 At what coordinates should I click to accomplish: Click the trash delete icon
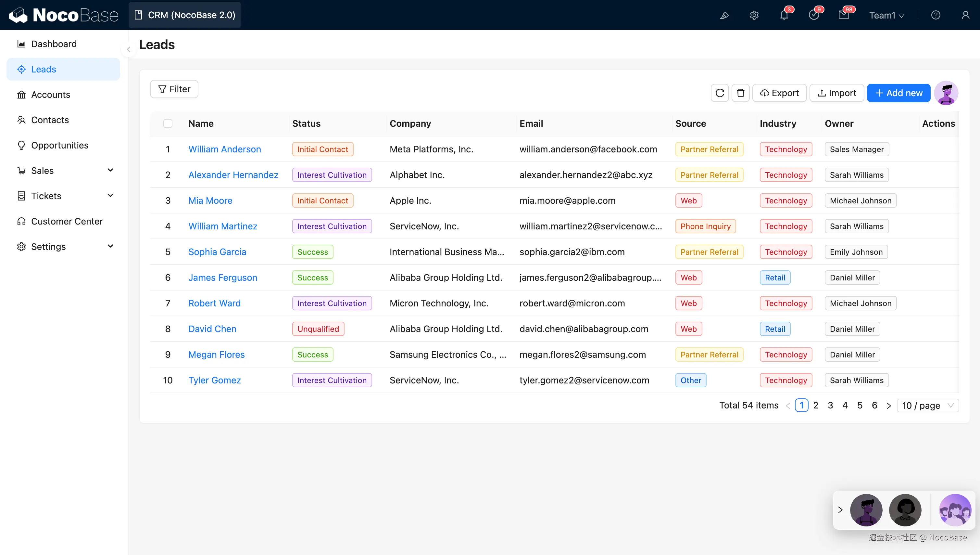point(740,93)
